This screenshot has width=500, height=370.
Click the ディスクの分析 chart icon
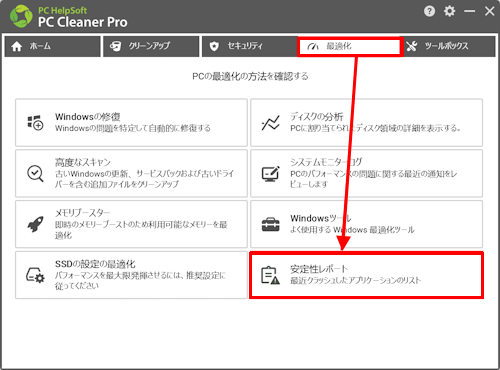(x=270, y=123)
